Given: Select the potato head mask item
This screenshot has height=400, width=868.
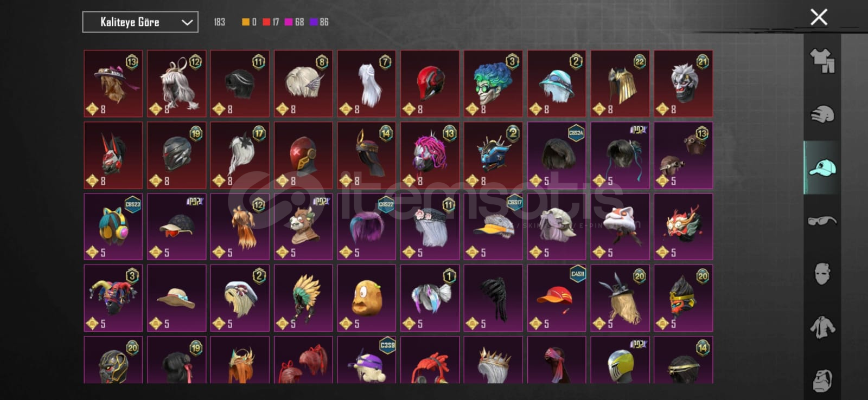Looking at the screenshot, I should tap(366, 298).
